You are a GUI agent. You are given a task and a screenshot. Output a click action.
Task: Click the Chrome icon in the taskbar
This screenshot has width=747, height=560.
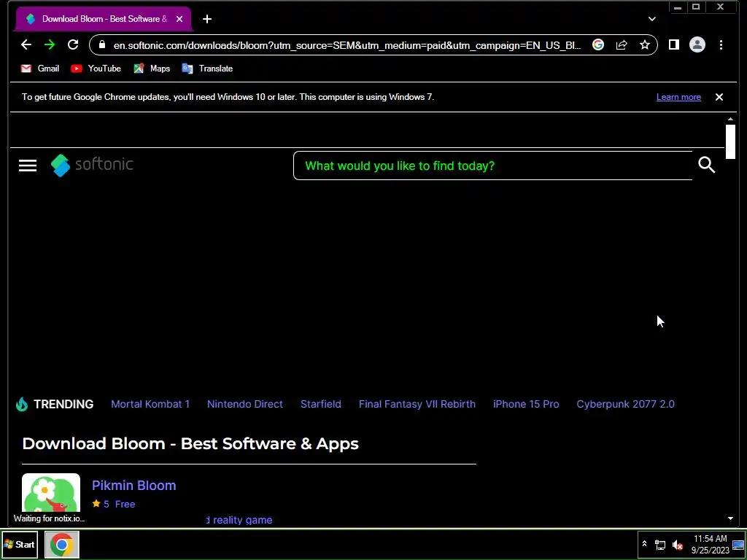click(x=61, y=544)
